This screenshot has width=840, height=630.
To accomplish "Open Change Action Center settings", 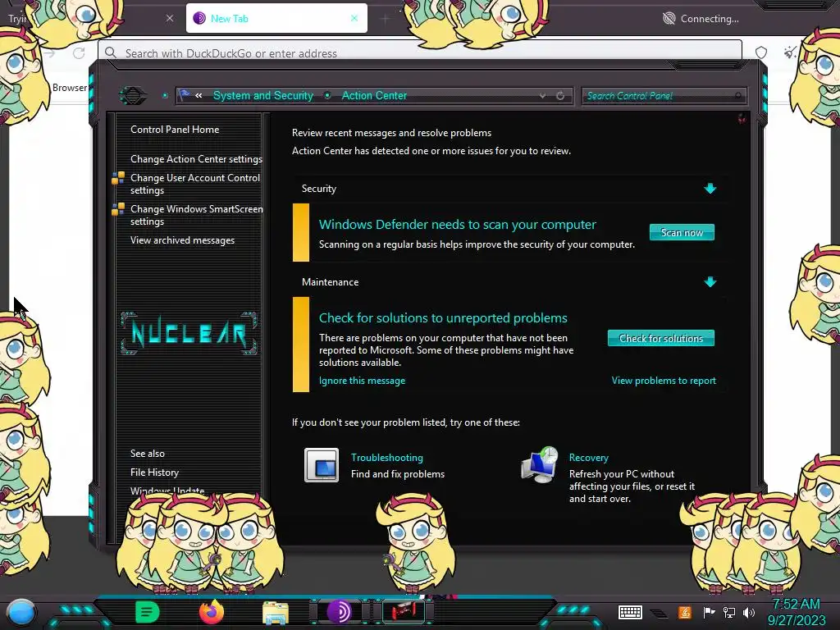I will click(x=196, y=159).
